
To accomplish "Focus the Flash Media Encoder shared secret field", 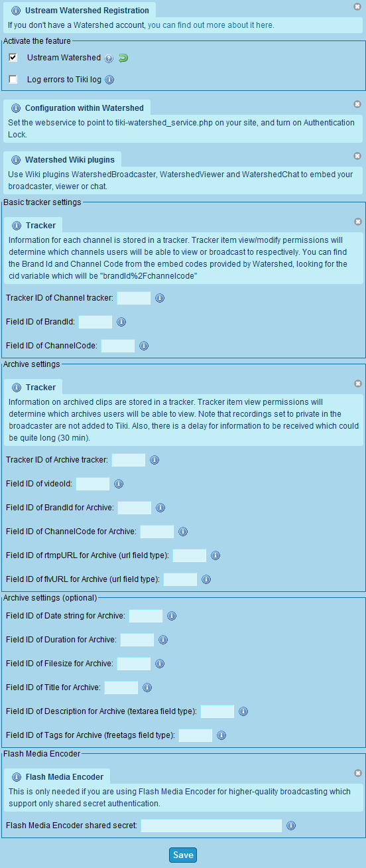I will click(212, 826).
